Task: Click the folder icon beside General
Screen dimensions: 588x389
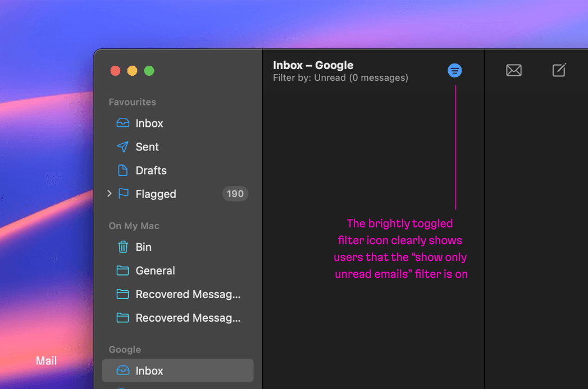Action: [122, 271]
